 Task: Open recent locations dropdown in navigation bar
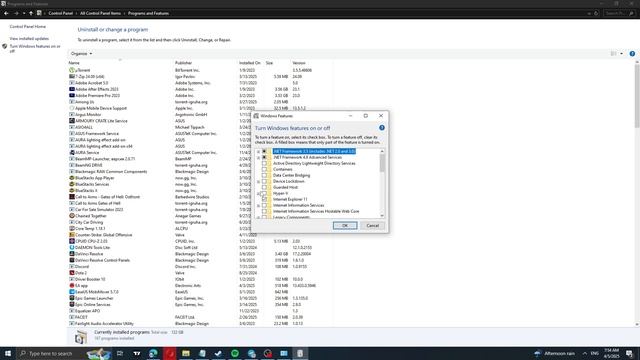tap(24, 13)
